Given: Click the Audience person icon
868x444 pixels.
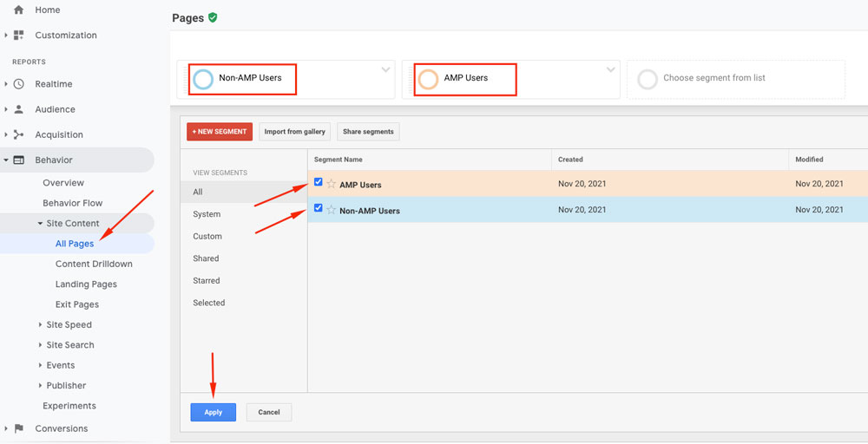Looking at the screenshot, I should pos(19,109).
